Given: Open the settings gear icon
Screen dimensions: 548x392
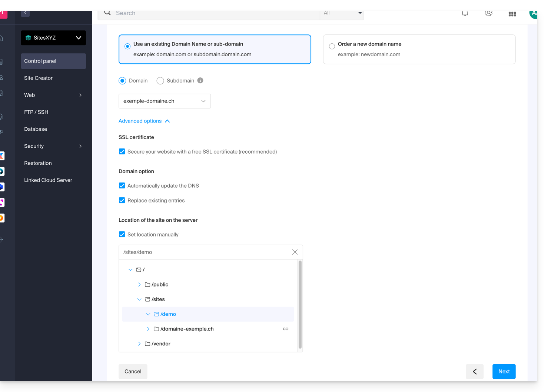Looking at the screenshot, I should coord(488,14).
